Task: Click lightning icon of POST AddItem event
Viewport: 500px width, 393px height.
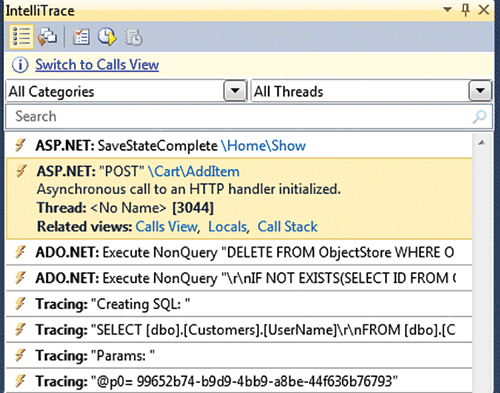Action: click(x=21, y=171)
